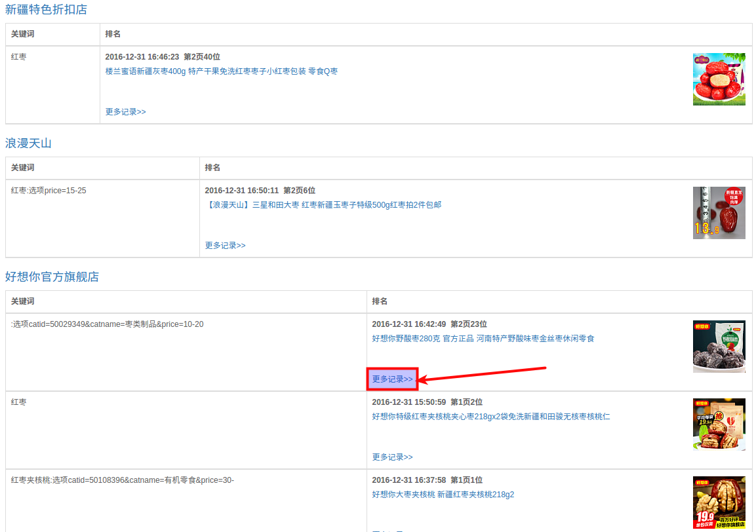Select ranking text 2016-12-31 16:37:58 第1页1位
The height and width of the screenshot is (532, 756).
[428, 480]
